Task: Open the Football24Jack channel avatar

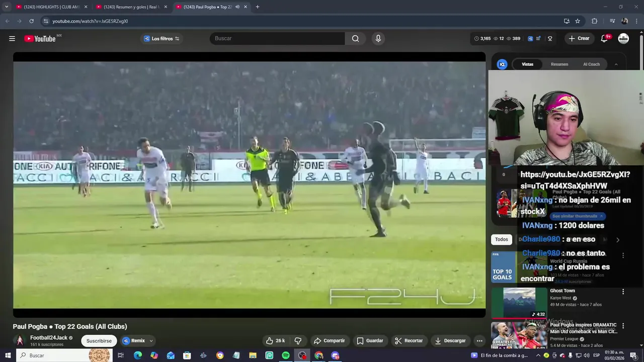Action: pyautogui.click(x=20, y=341)
